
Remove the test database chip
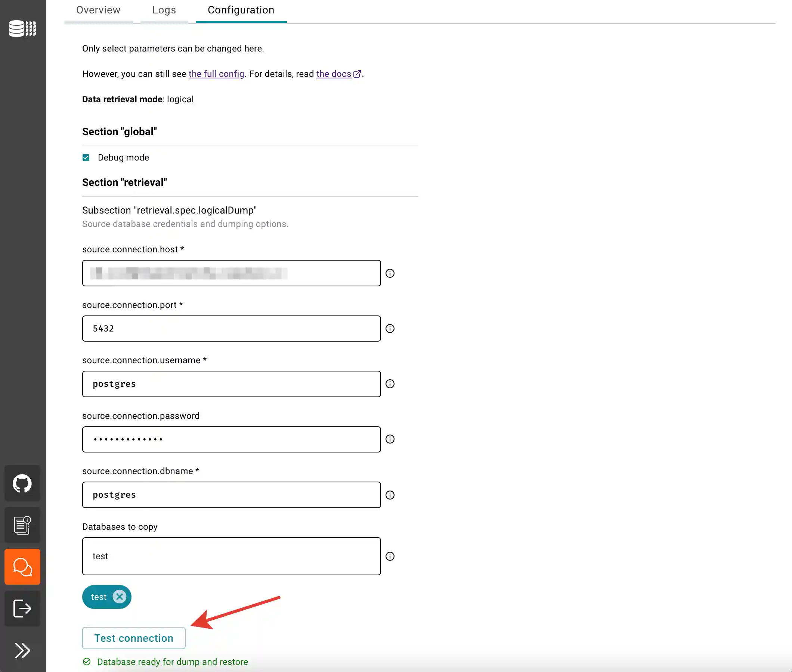coord(119,597)
